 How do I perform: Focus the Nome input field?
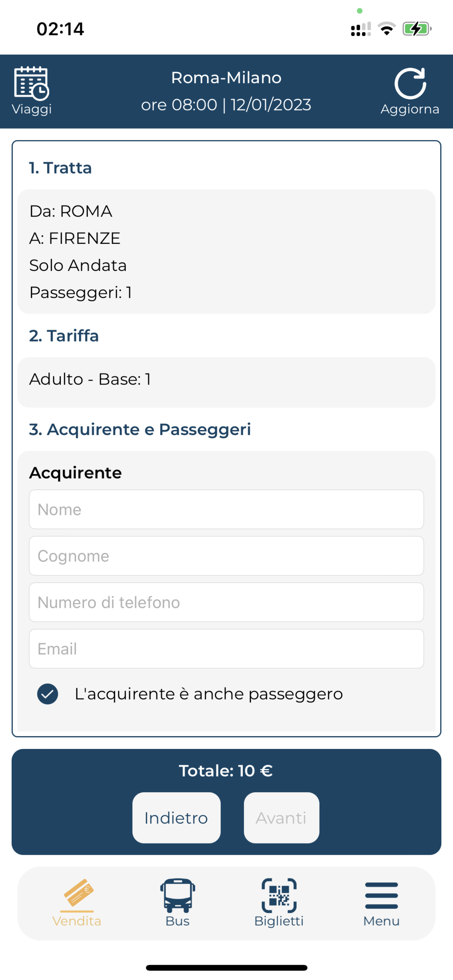coord(226,509)
